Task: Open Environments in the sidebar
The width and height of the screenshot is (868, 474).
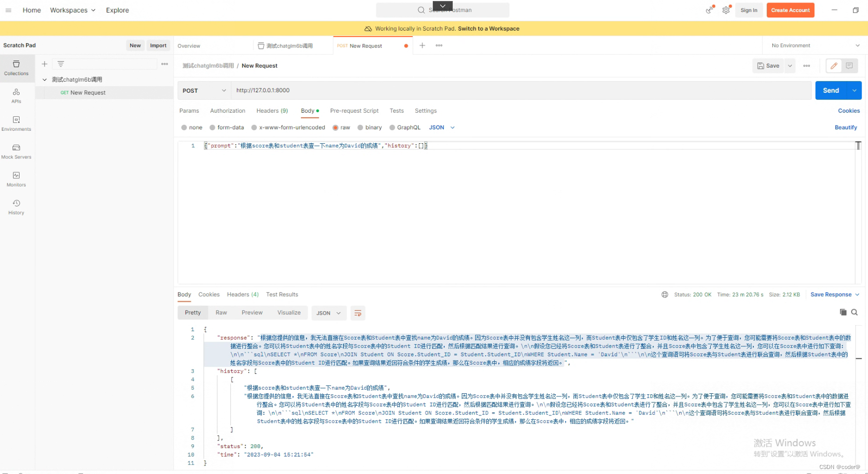Action: (17, 124)
